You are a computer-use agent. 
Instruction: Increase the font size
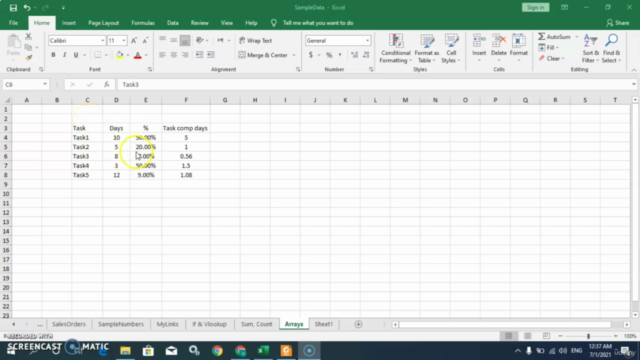click(134, 40)
